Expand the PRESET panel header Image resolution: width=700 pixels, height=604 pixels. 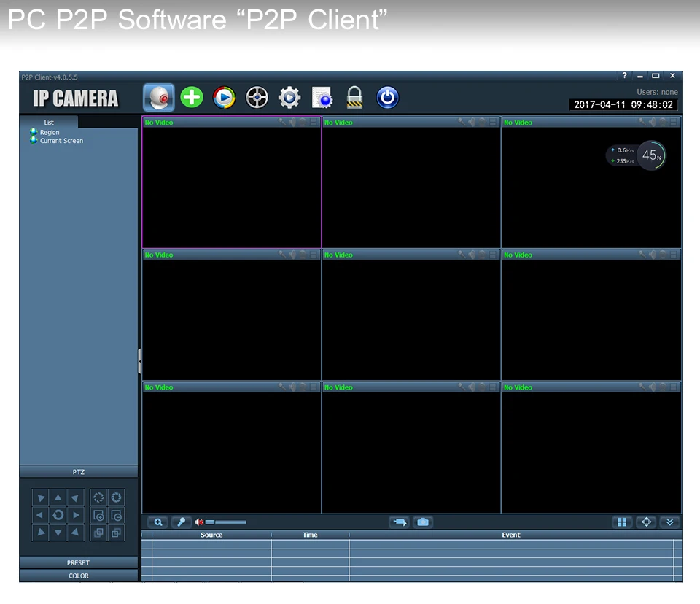tap(79, 563)
